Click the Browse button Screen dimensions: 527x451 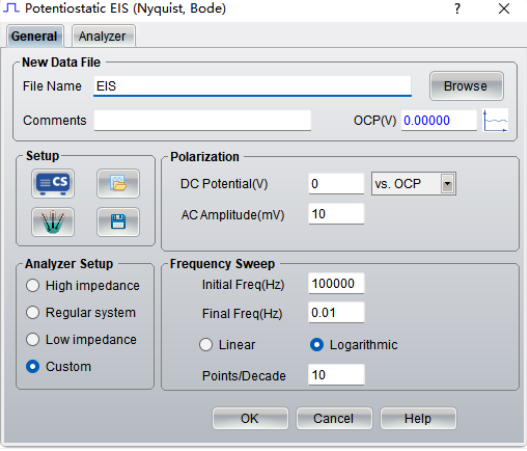tap(466, 86)
